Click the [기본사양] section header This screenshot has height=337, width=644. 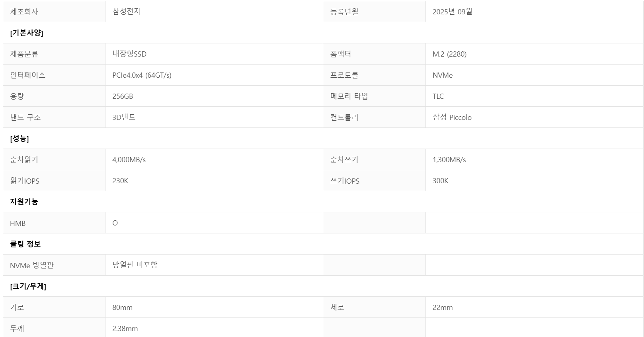(x=26, y=33)
